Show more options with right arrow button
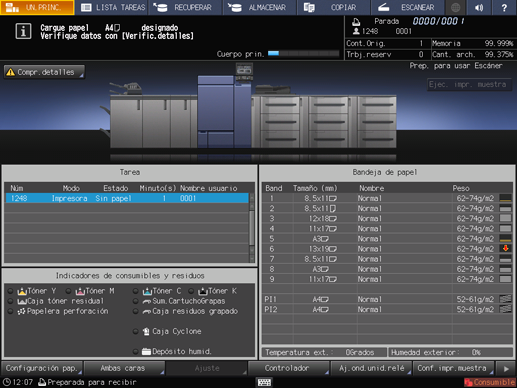 506,368
